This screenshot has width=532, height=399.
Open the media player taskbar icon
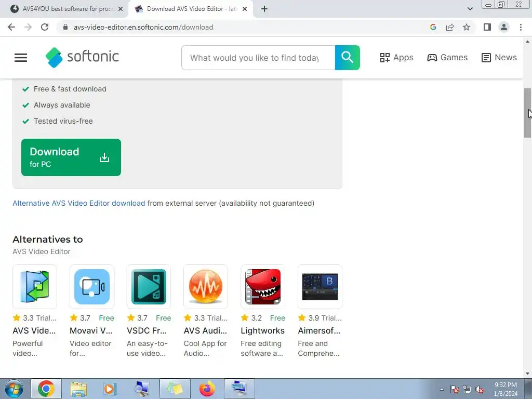(110, 389)
